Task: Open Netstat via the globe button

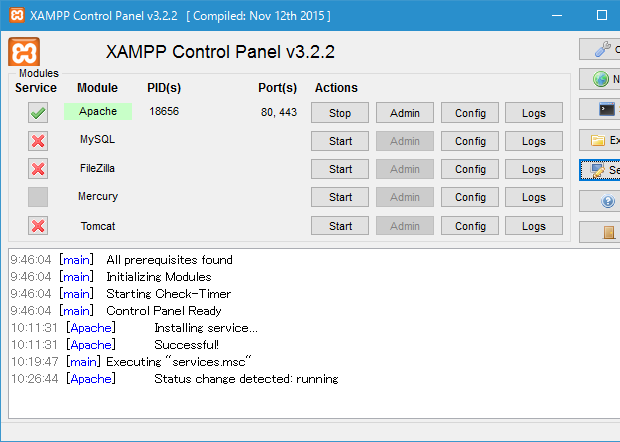Action: 600,79
